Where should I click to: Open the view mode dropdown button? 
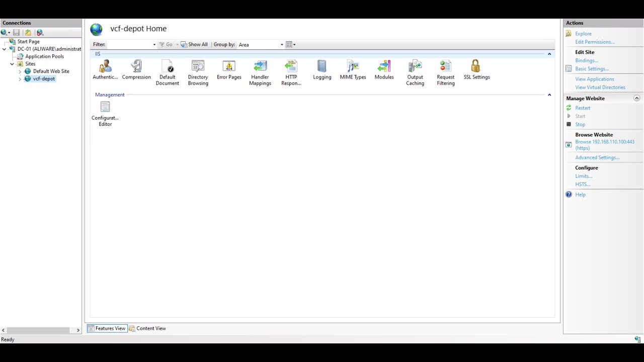pos(291,45)
